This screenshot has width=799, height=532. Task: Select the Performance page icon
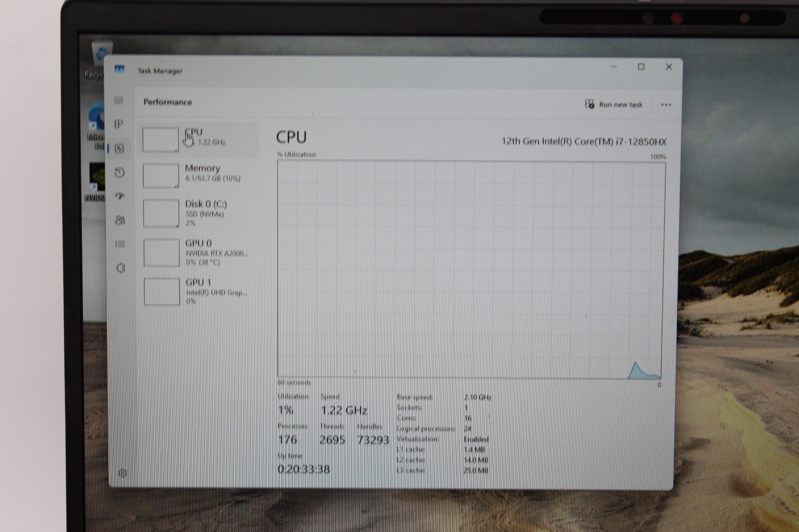pyautogui.click(x=119, y=148)
